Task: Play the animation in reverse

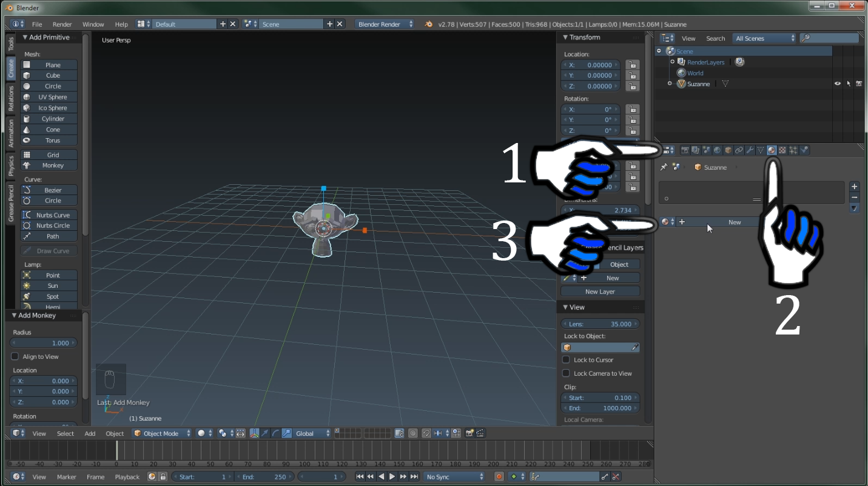Action: pyautogui.click(x=382, y=477)
